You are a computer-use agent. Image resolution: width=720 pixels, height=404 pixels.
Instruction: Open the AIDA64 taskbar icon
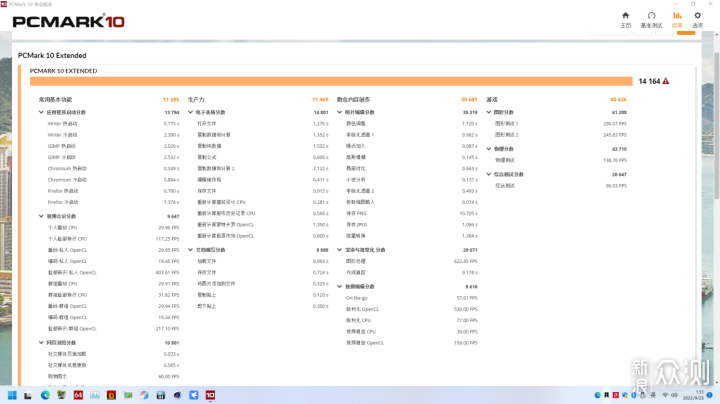78,395
